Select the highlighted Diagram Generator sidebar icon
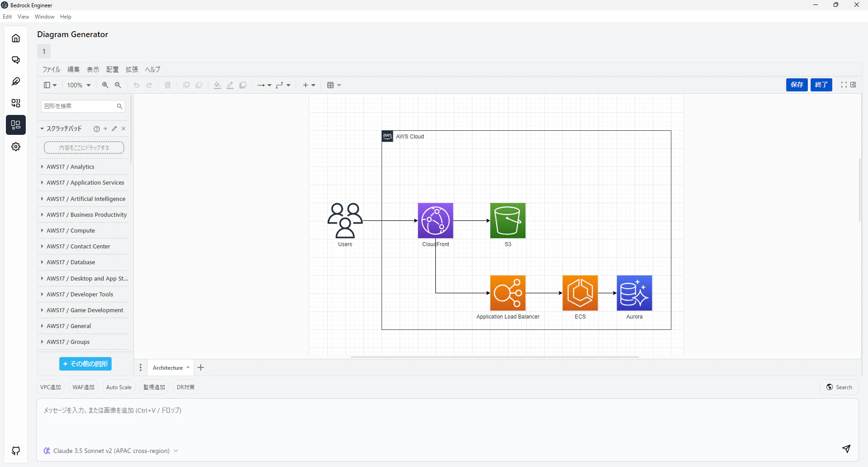The image size is (868, 467). (16, 125)
